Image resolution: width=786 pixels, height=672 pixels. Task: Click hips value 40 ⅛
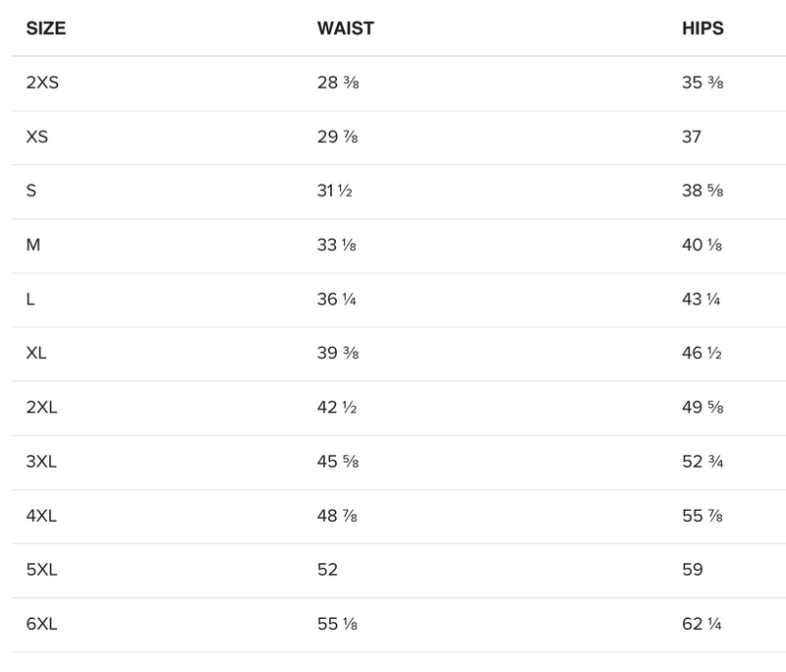coord(702,245)
